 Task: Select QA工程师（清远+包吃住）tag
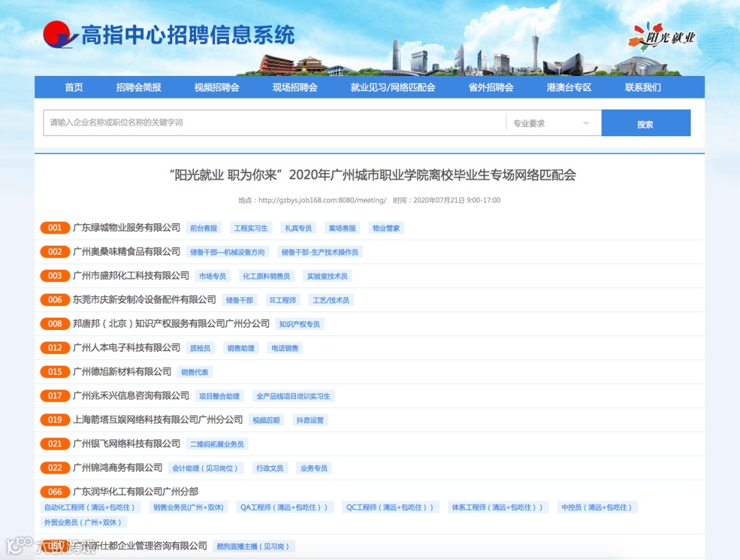[284, 508]
